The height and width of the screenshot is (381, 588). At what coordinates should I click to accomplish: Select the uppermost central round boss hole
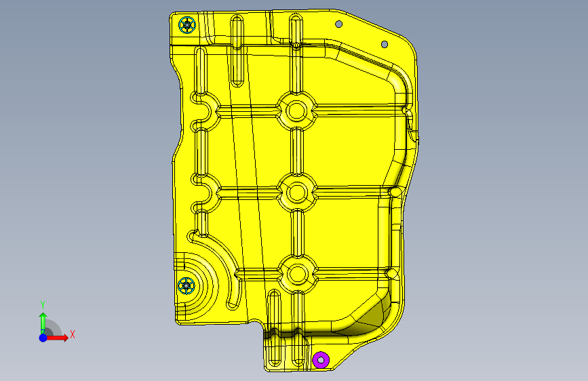point(297,111)
